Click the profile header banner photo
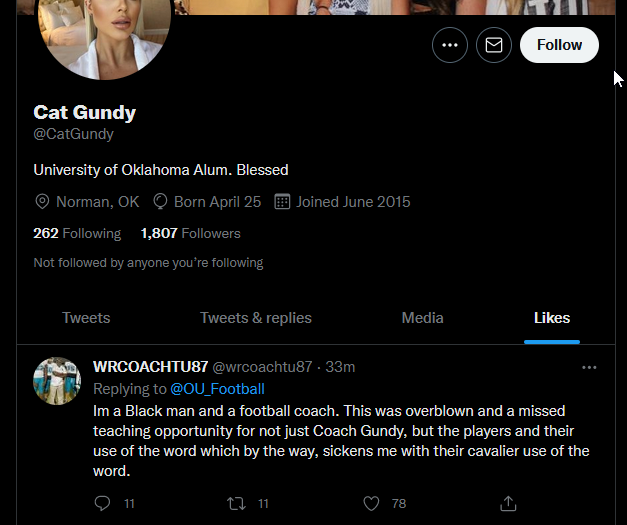Image resolution: width=627 pixels, height=525 pixels. pyautogui.click(x=400, y=7)
